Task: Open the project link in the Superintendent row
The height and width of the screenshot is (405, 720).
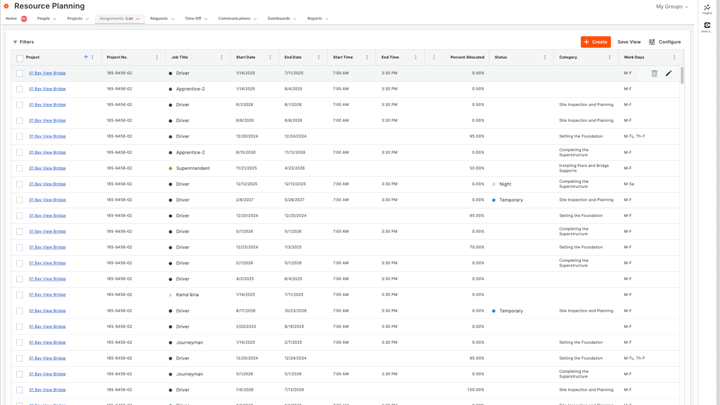Action: coord(47,168)
